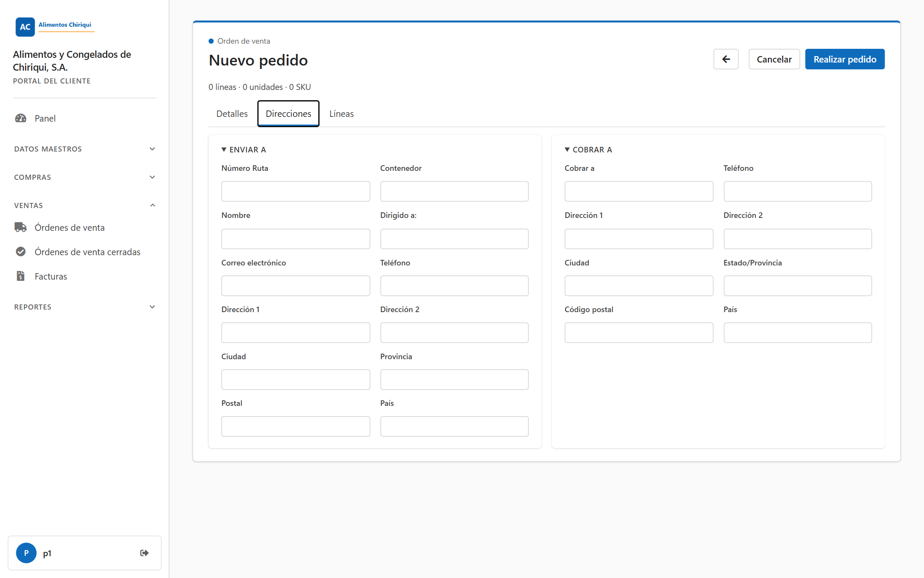Open the Líneas tab
The height and width of the screenshot is (578, 924).
[x=341, y=114]
